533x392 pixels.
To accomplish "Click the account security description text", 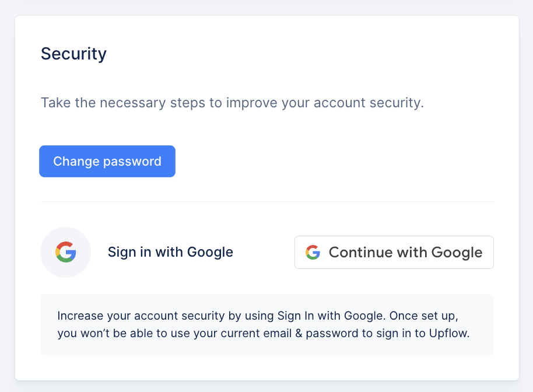I will [x=233, y=103].
